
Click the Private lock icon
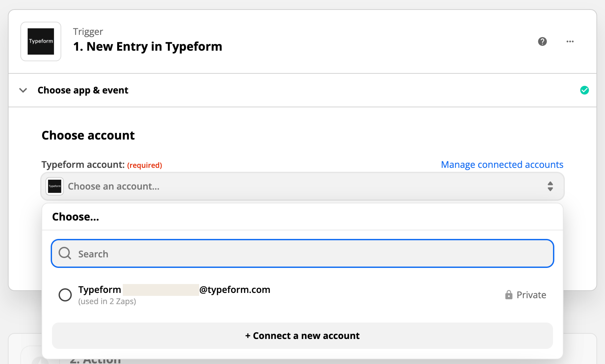click(x=509, y=295)
